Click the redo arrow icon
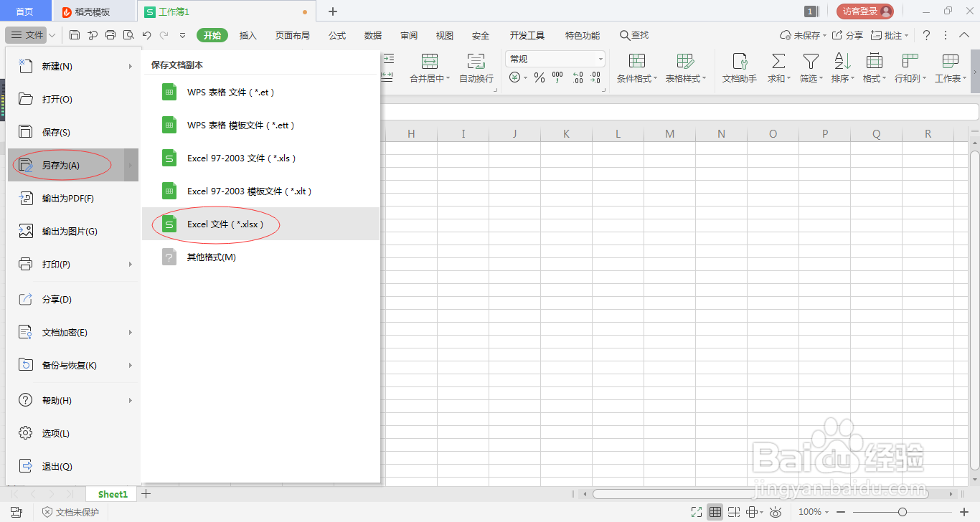Viewport: 980px width, 522px height. point(164,35)
